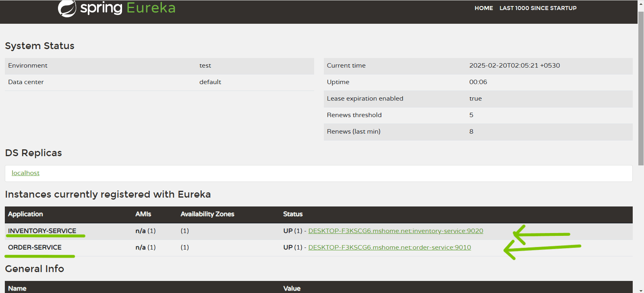Image resolution: width=644 pixels, height=293 pixels.
Task: Click the DS Replicas heading
Action: 33,153
